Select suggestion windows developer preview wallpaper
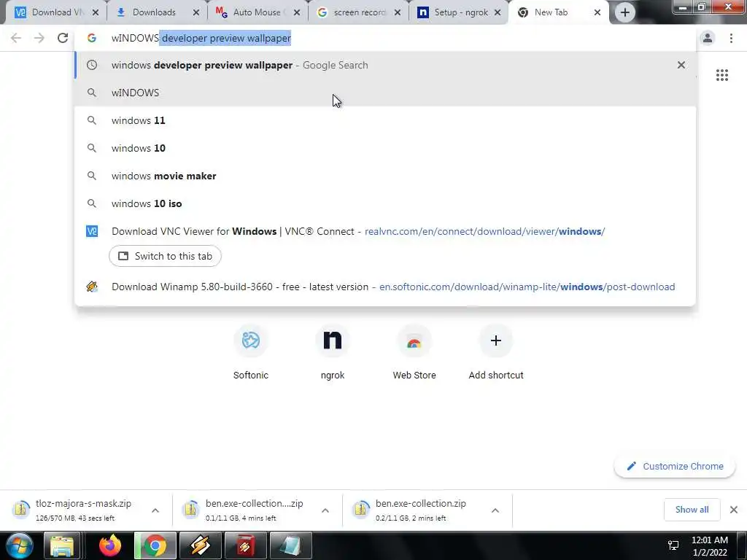Viewport: 747px width, 560px height. (386, 65)
